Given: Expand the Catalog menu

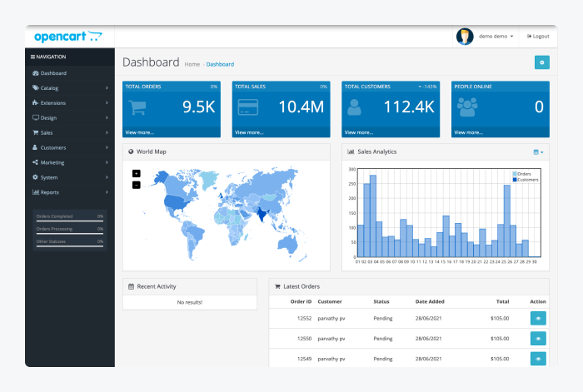Looking at the screenshot, I should tap(70, 88).
